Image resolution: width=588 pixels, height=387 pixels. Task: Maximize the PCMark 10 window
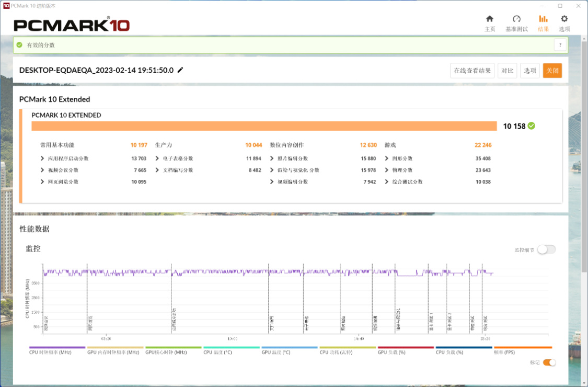[560, 6]
